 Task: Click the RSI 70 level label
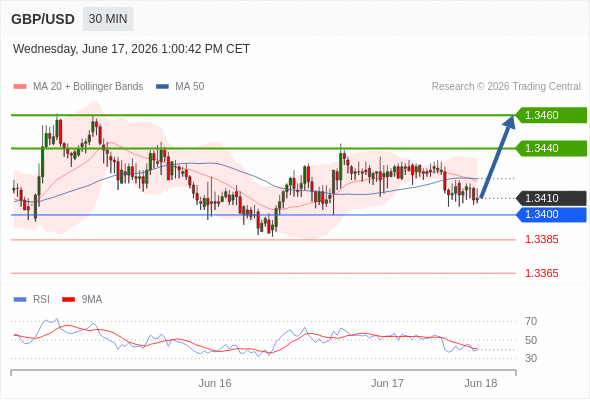click(531, 321)
